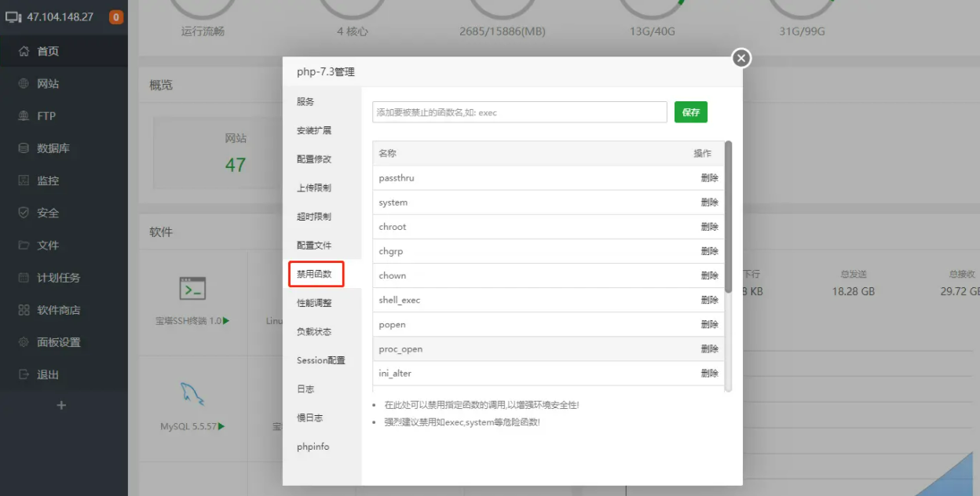The height and width of the screenshot is (496, 980).
Task: Open the 安装扩展 tab
Action: coord(314,130)
